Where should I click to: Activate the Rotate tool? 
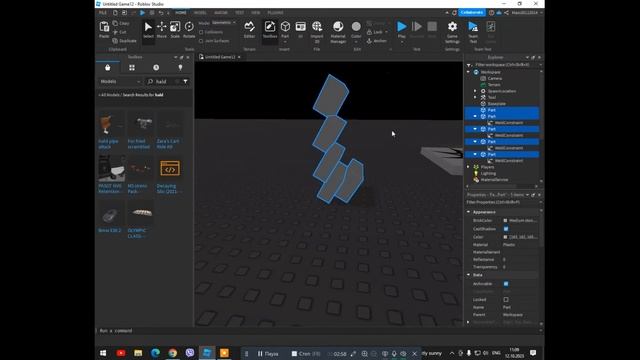coord(189,30)
